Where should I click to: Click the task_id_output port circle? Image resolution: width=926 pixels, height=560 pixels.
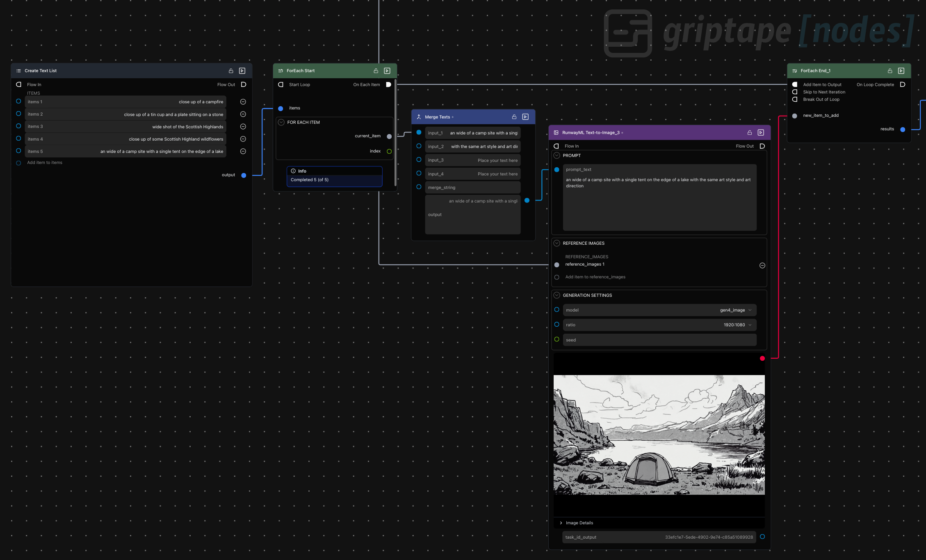[762, 537]
